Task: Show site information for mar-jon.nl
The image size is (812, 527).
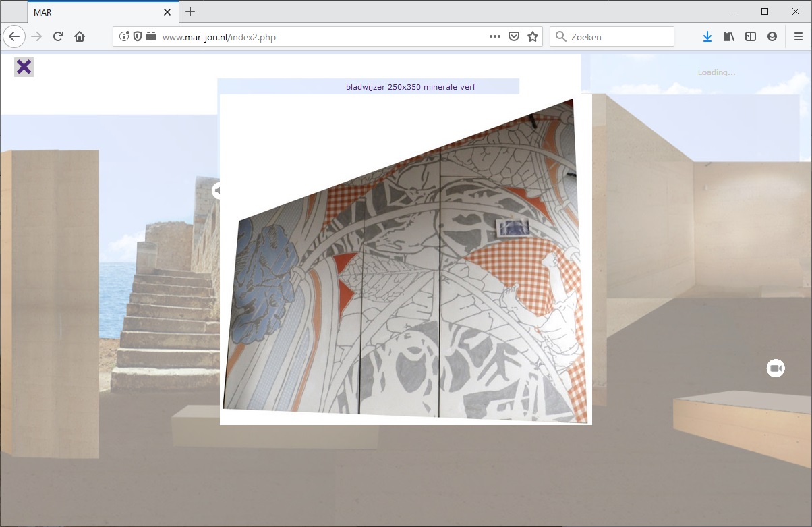Action: pos(124,37)
